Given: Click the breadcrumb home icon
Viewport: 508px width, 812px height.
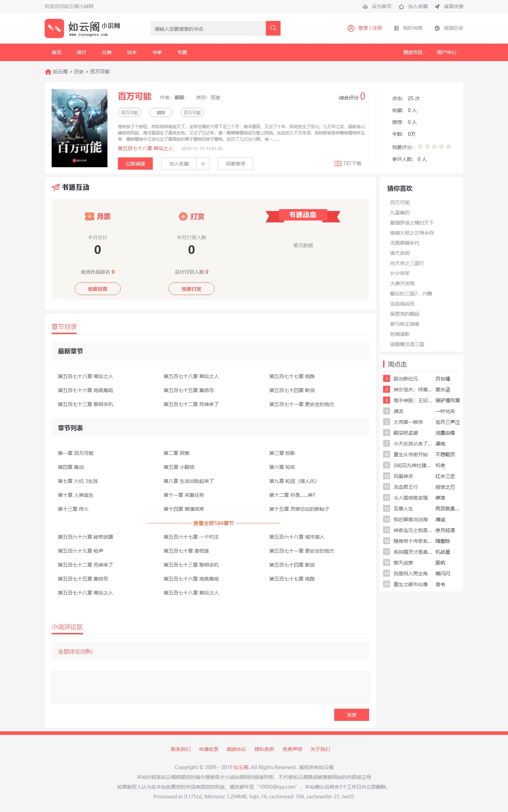Looking at the screenshot, I should (x=48, y=72).
